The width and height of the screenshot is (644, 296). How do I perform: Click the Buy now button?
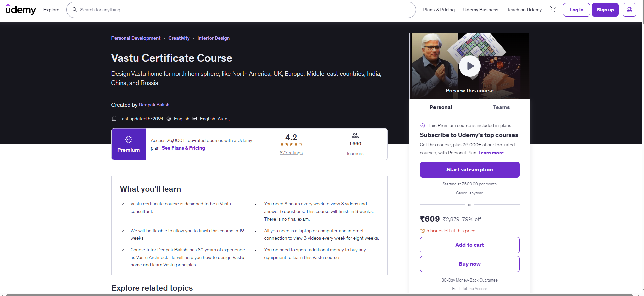(470, 264)
